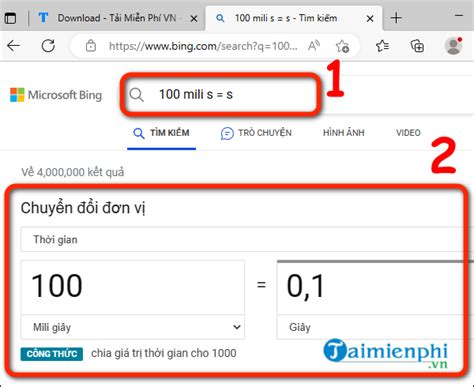Add this page to favorites
This screenshot has width=474, height=387.
point(342,46)
